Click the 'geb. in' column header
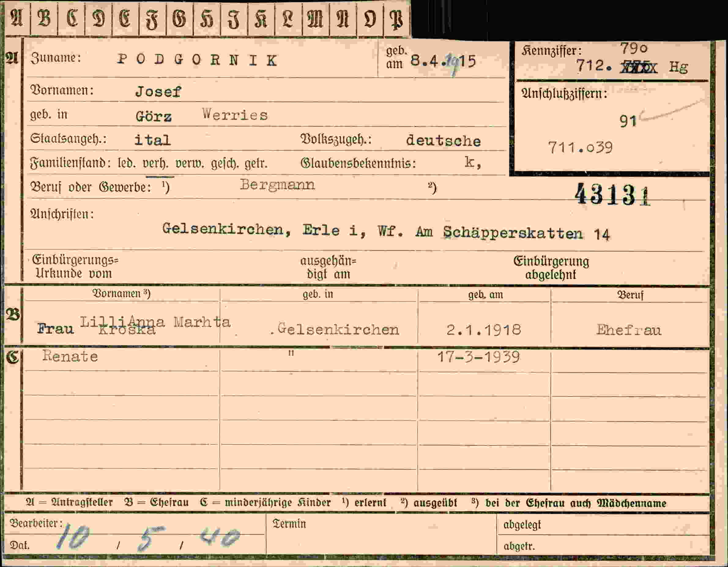728x567 pixels. coord(318,294)
